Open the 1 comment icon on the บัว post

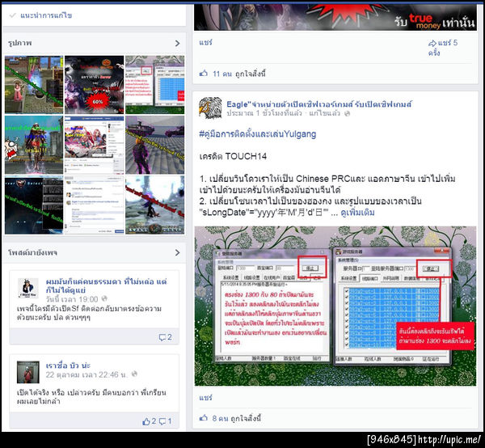coord(165,421)
